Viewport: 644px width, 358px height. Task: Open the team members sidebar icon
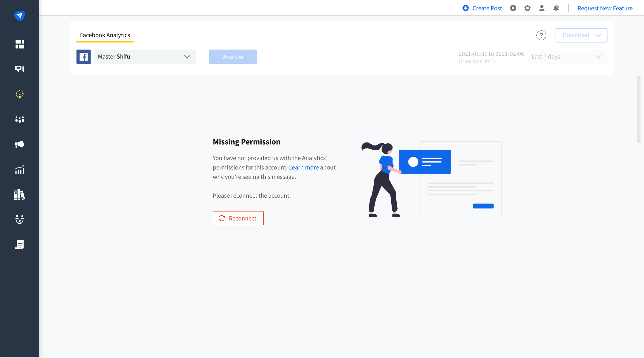coord(20,220)
